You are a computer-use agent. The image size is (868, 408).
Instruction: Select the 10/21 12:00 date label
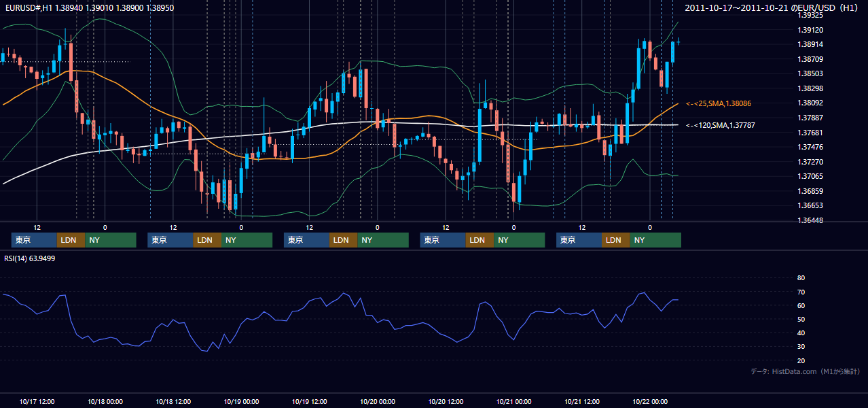point(581,401)
